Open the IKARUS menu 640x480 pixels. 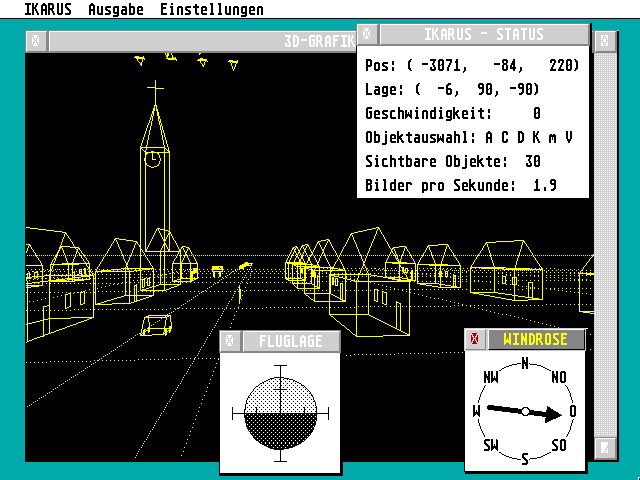[48, 9]
